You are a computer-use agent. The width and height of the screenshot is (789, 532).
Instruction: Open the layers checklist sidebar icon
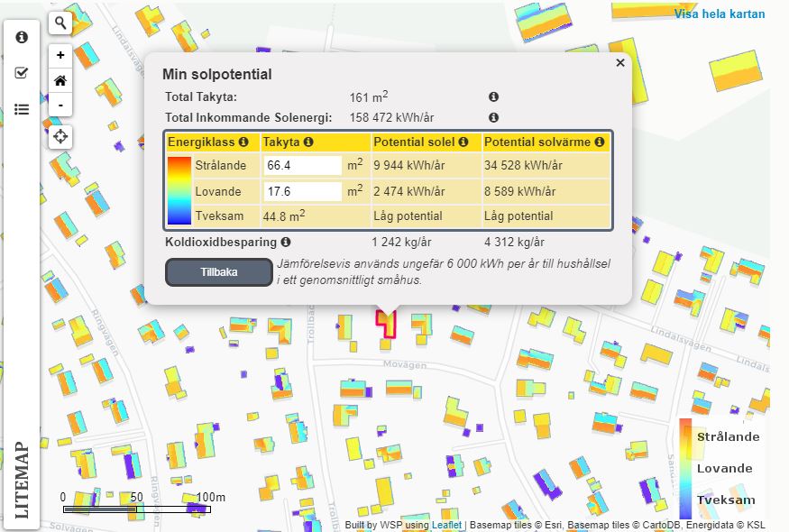(x=22, y=73)
